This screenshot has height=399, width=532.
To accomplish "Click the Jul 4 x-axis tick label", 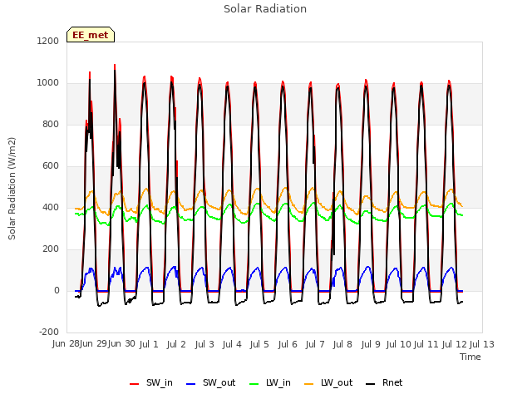I will pyautogui.click(x=232, y=344).
